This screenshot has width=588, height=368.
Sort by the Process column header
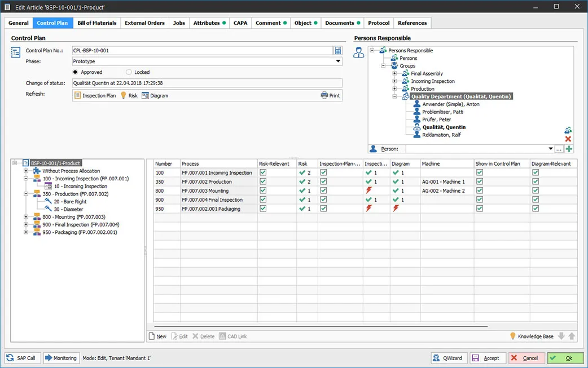218,163
